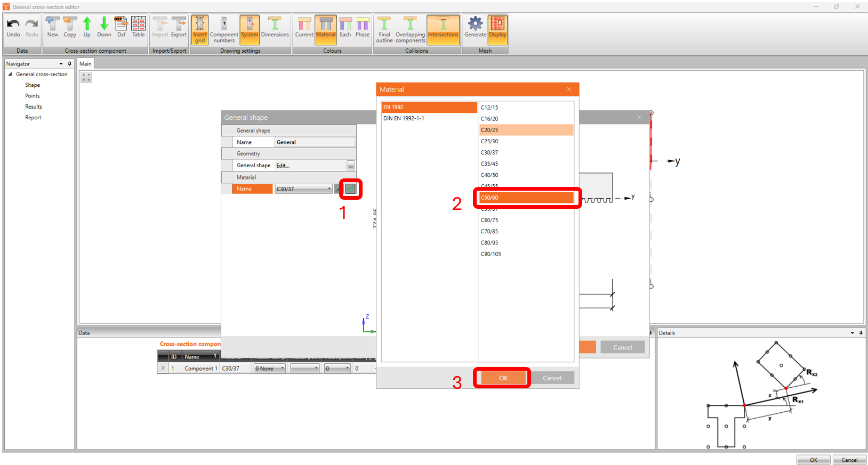Choose C50/60 concrete grade

(526, 198)
